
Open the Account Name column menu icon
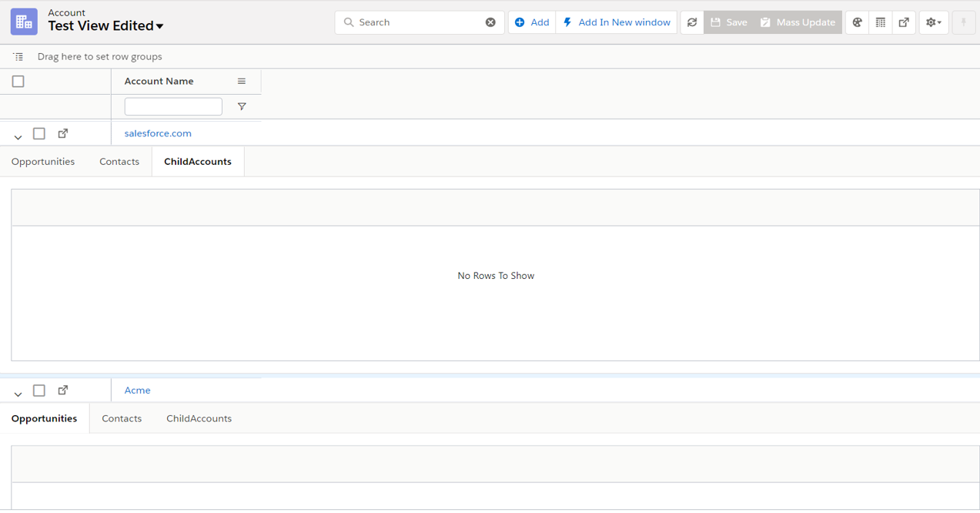(242, 81)
